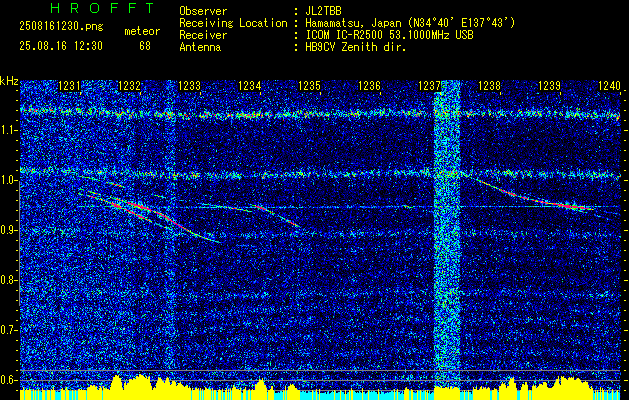Click the 1231 time marker
629x400 pixels.
coord(69,86)
